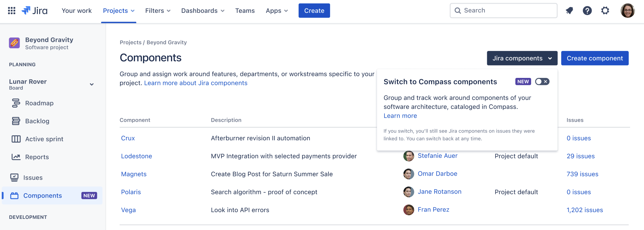Expand the Lunar Rover board chevron
Screen dimensions: 644x230
tap(92, 84)
